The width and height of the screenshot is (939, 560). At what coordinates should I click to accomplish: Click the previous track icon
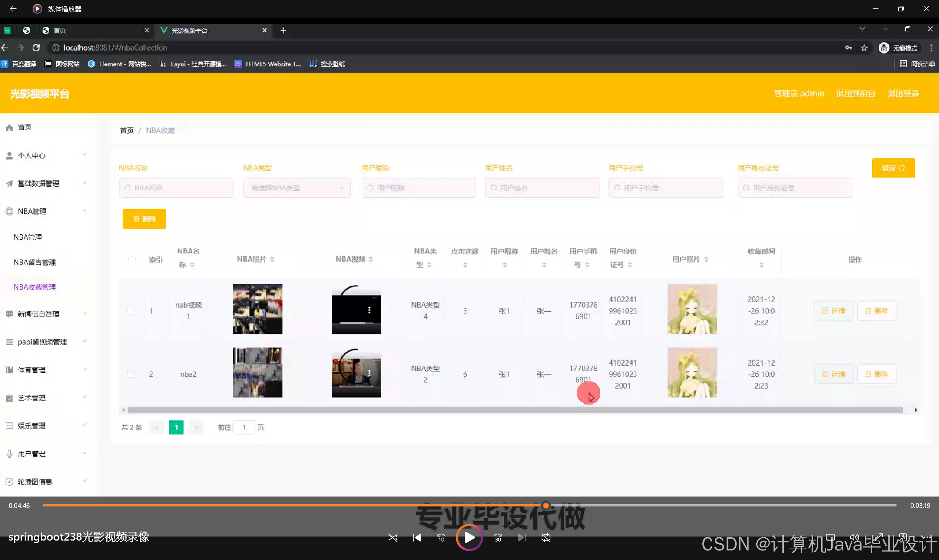coord(417,538)
